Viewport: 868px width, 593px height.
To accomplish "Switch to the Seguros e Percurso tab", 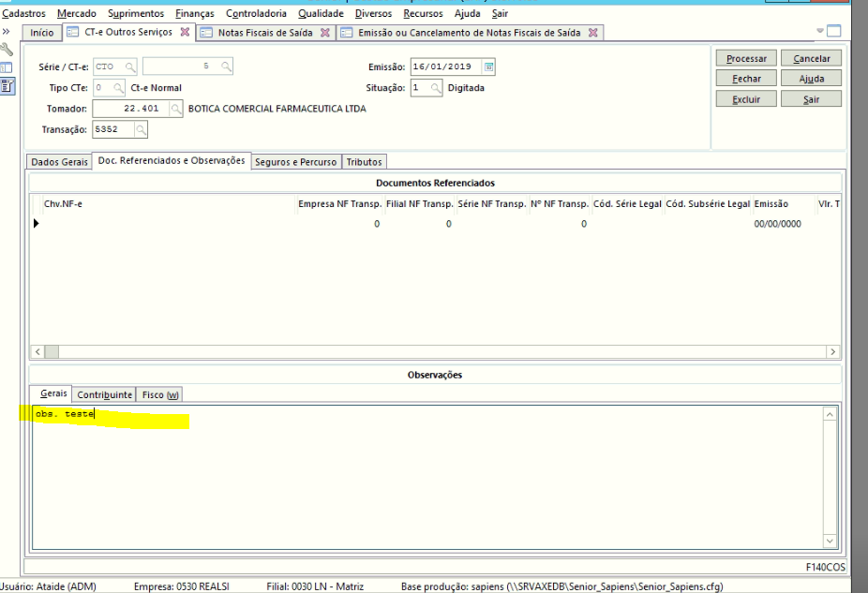I will pos(296,162).
